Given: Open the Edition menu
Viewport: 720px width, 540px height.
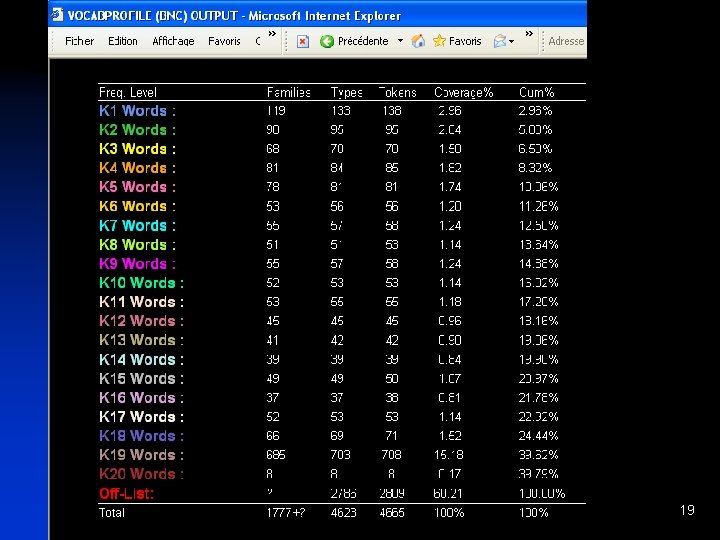Looking at the screenshot, I should click(123, 41).
